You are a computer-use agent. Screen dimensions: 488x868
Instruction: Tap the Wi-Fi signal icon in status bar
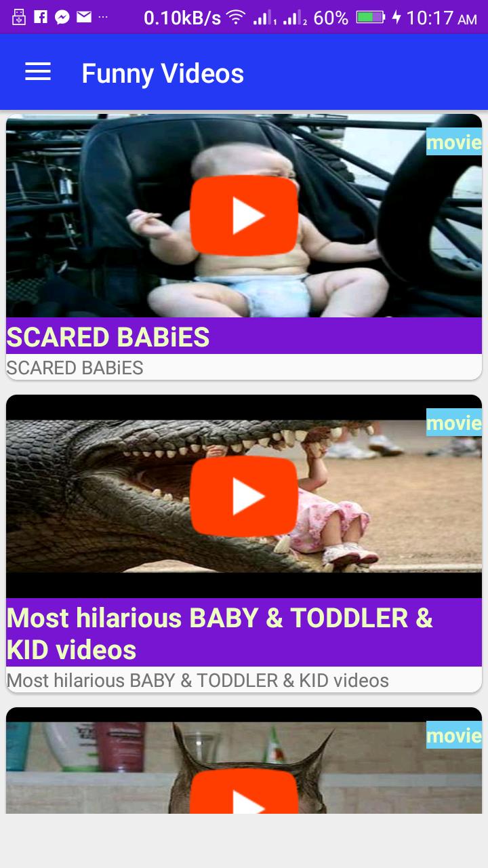tap(236, 18)
